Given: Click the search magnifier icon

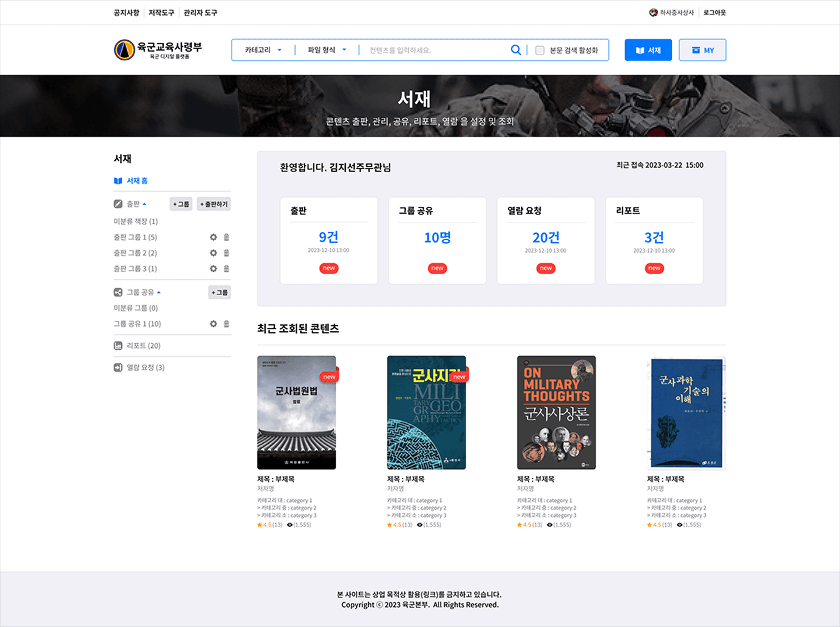Looking at the screenshot, I should tap(516, 50).
